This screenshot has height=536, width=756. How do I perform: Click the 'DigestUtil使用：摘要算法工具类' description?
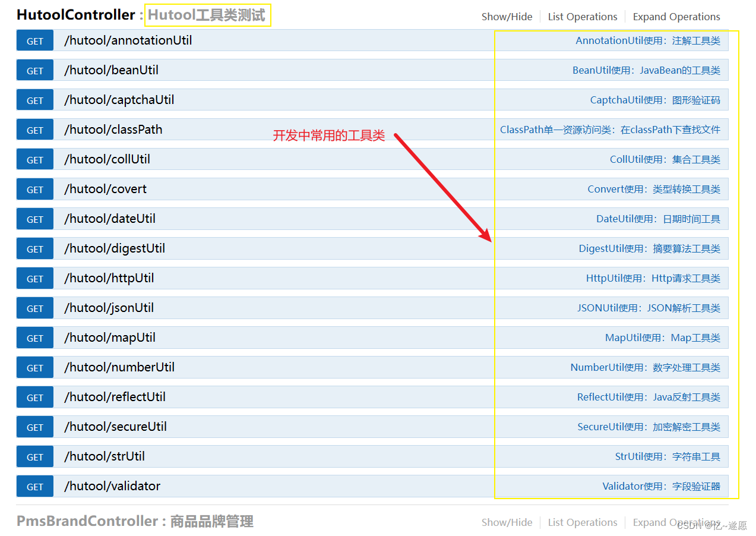pos(650,249)
